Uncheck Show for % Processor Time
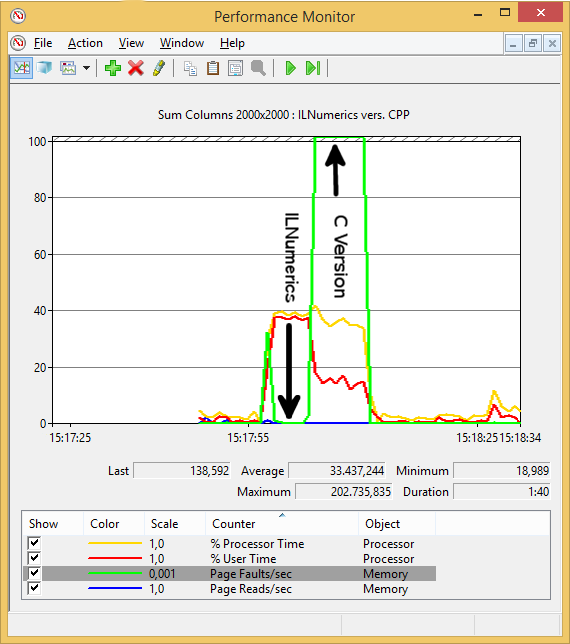 34,543
